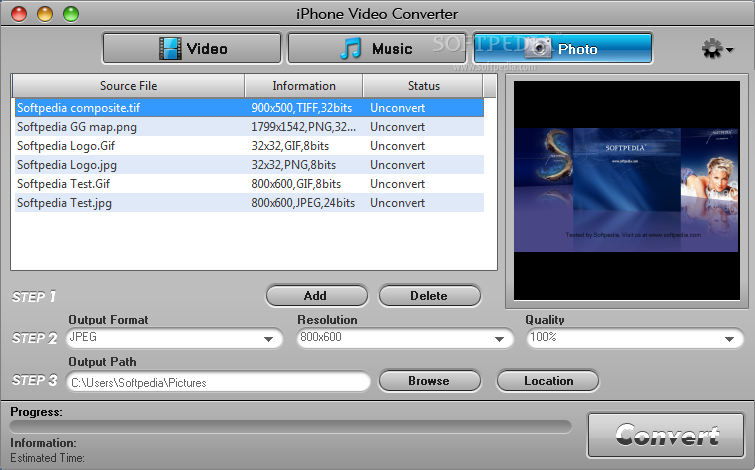Select file Softpedia Logo.jpg
The height and width of the screenshot is (470, 755).
pyautogui.click(x=249, y=165)
